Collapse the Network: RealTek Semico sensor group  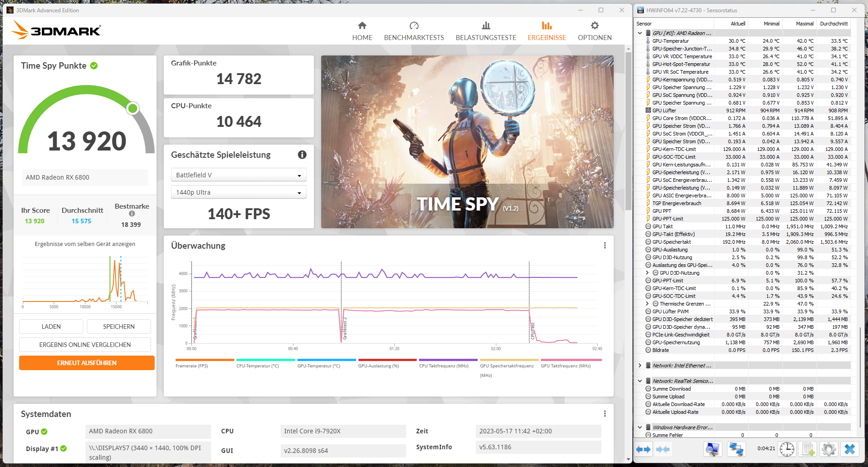coord(640,381)
